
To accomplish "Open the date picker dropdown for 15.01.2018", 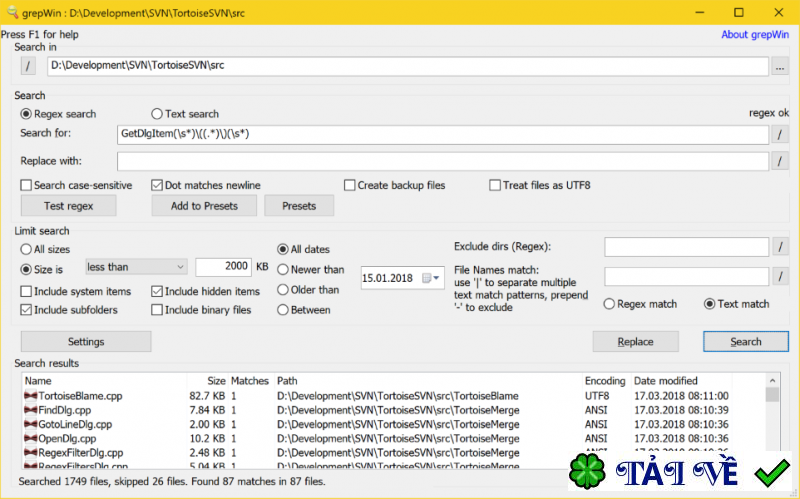I will [431, 277].
